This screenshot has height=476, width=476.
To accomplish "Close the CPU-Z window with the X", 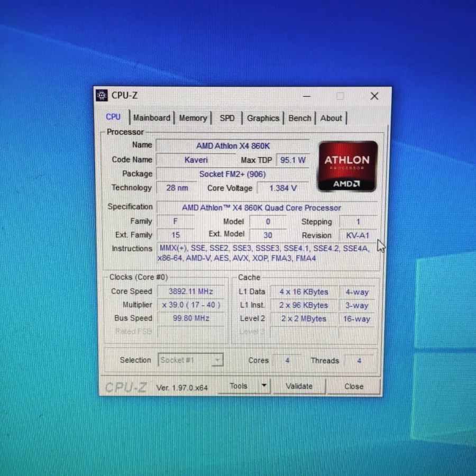I will click(x=374, y=96).
